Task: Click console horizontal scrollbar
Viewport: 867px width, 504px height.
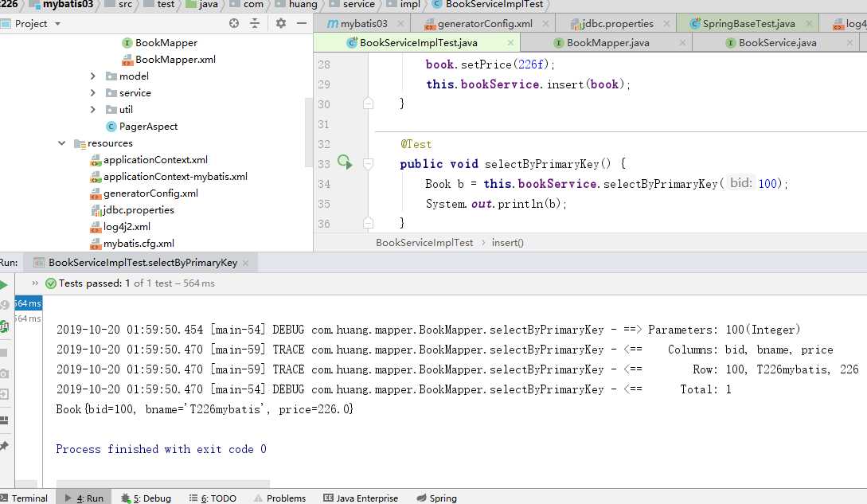Action: point(163,483)
